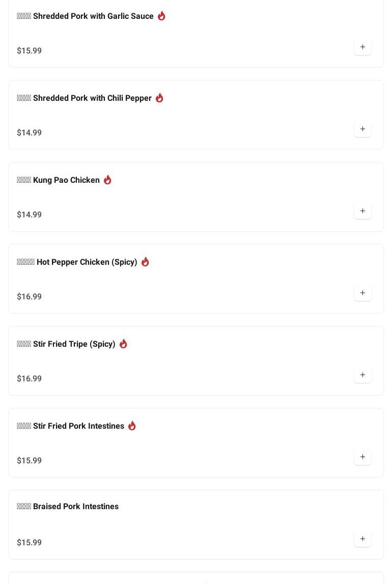Screen dimensions: 392x584
Task: Click the flame icon beside Stir Fried Tripe
Action: point(123,344)
